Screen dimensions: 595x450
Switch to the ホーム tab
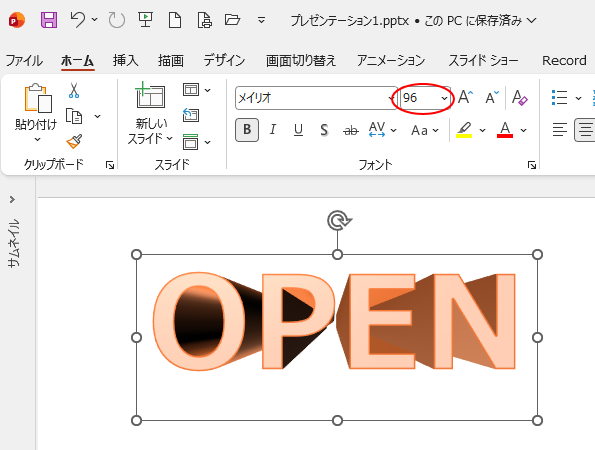pos(77,61)
